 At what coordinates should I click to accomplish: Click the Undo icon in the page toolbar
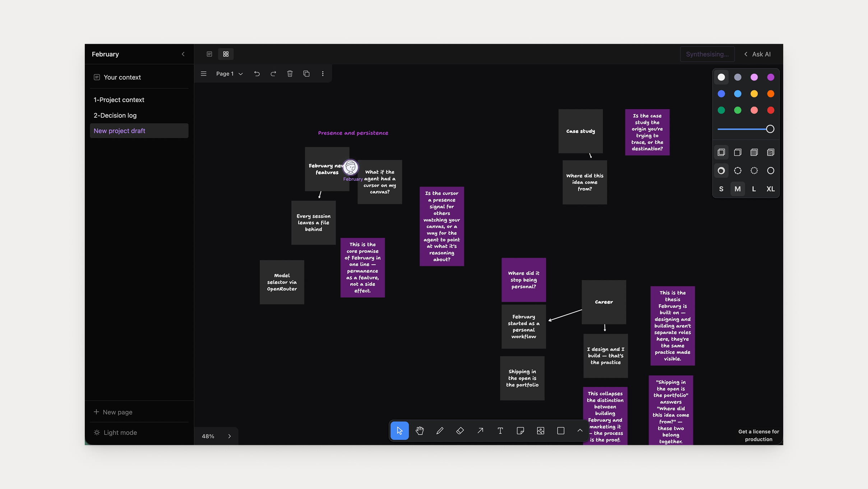[257, 73]
